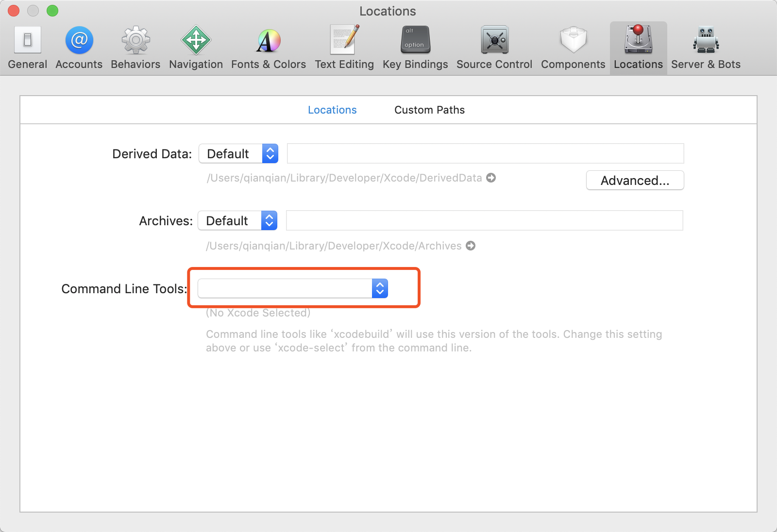Screen dimensions: 777x532
Task: Reveal DerivedData folder via arrow icon
Action: pyautogui.click(x=491, y=178)
